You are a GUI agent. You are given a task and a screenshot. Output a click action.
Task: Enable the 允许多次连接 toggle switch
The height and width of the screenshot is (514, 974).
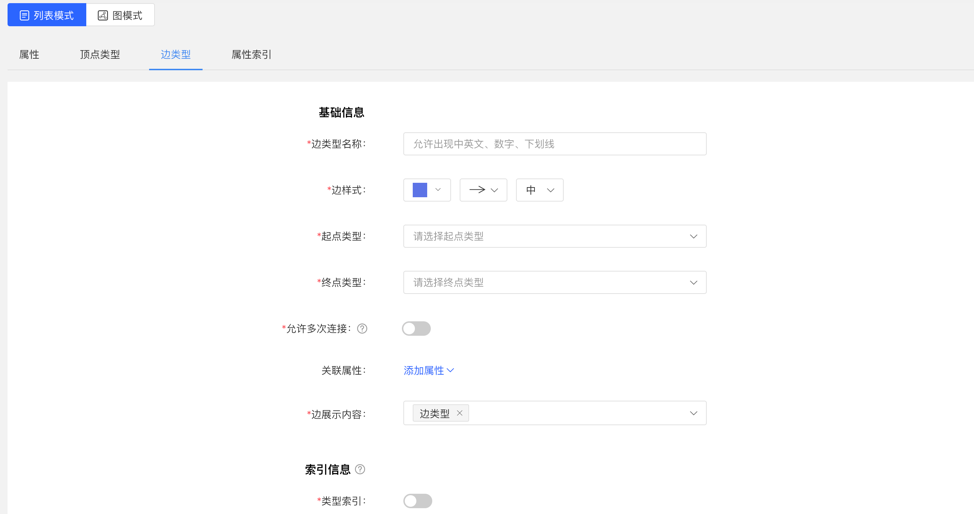click(416, 329)
